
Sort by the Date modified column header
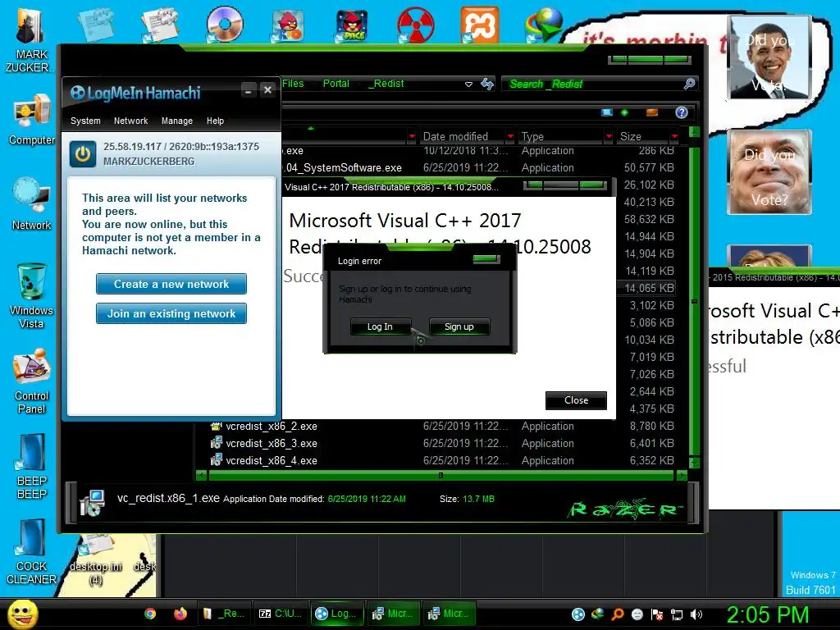tap(455, 137)
